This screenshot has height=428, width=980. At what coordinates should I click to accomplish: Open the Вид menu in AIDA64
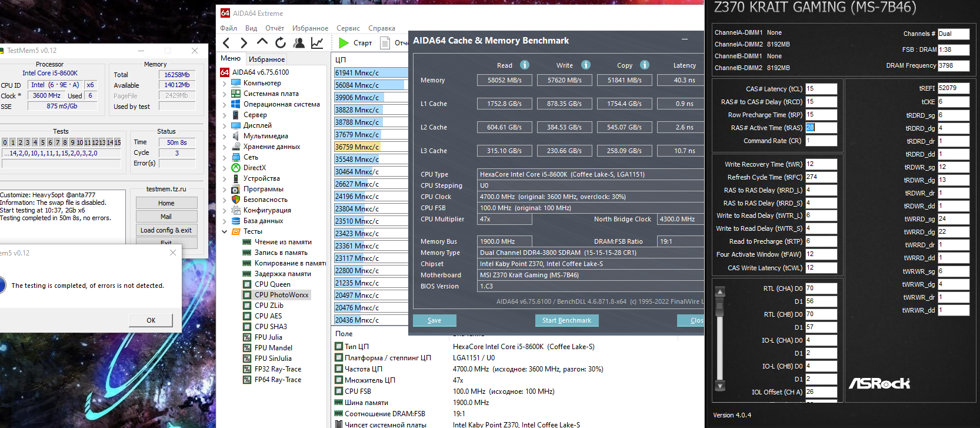251,28
